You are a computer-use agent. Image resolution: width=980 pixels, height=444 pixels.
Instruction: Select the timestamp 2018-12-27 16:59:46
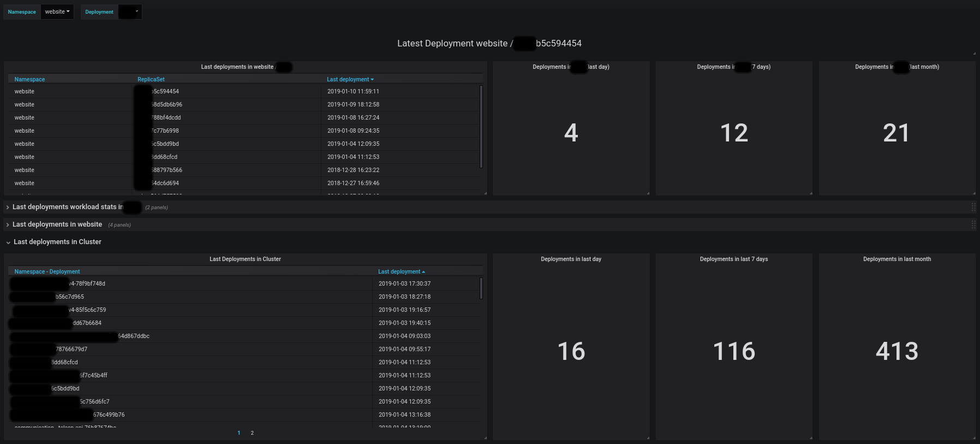point(354,183)
